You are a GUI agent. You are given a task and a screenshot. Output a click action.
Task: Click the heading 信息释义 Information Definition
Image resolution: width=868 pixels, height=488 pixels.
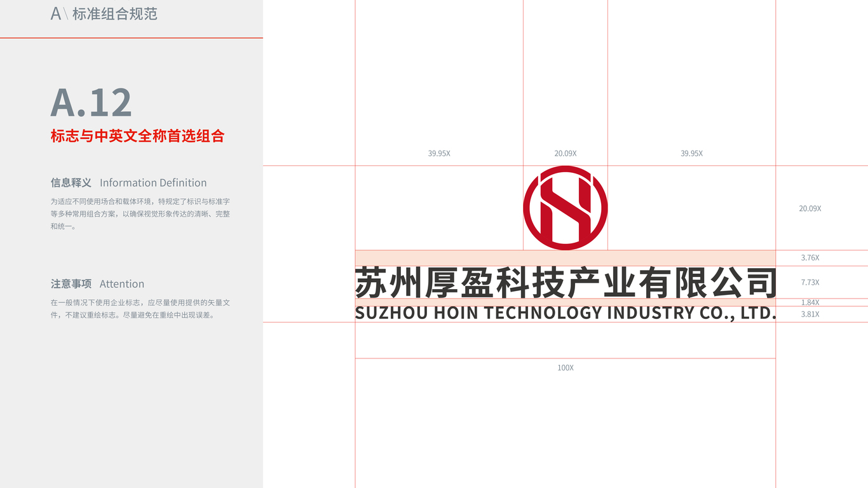pos(129,183)
